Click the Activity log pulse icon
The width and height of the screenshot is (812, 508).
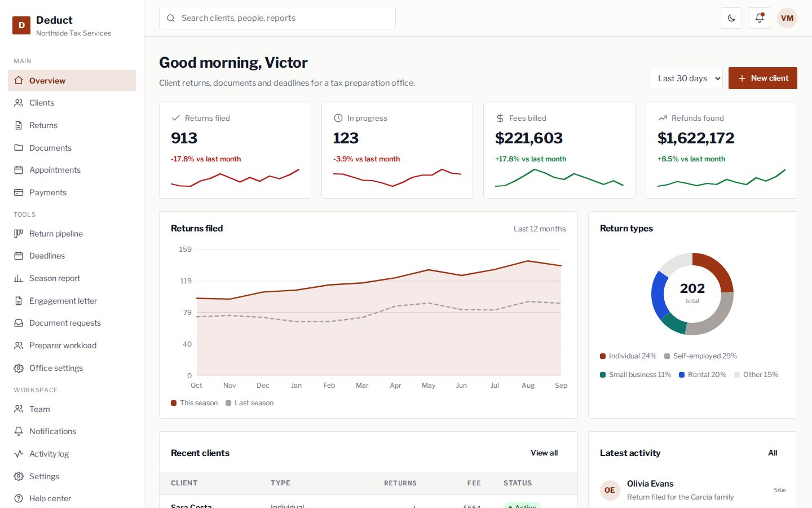point(19,454)
